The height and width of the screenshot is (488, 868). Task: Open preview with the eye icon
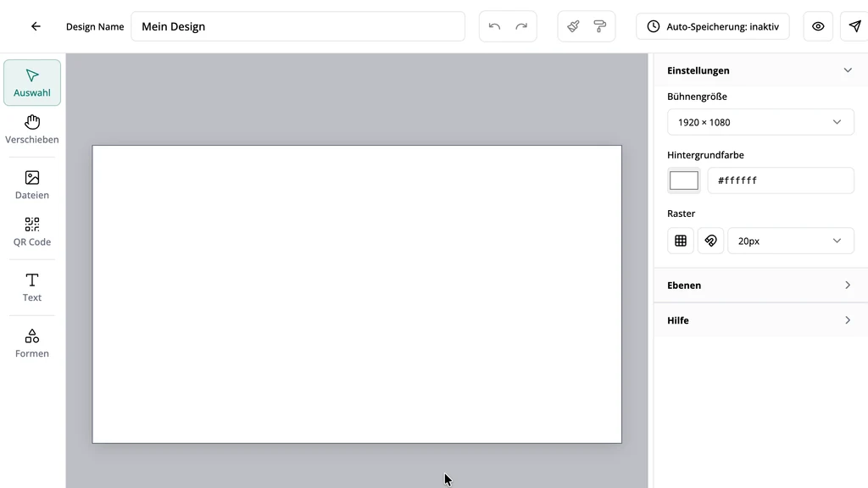(818, 26)
